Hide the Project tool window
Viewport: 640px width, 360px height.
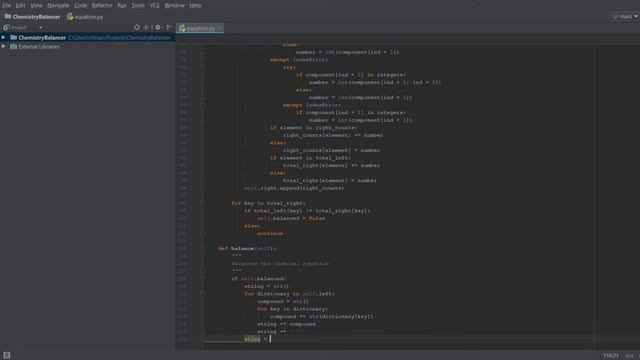click(x=169, y=27)
